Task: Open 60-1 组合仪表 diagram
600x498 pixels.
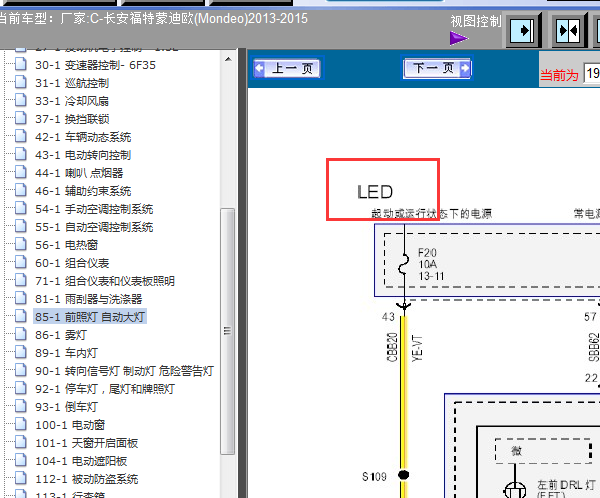Action: (72, 263)
